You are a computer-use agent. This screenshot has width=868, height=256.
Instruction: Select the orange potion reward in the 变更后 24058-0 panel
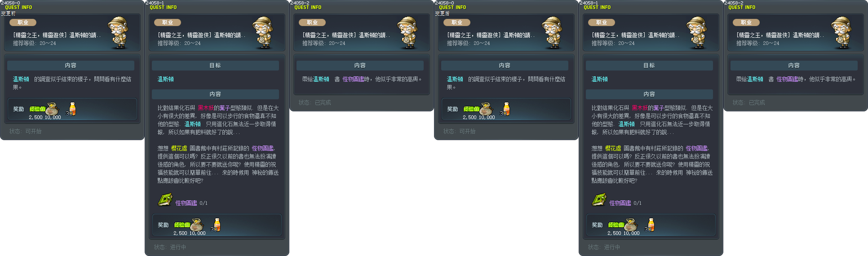click(506, 109)
